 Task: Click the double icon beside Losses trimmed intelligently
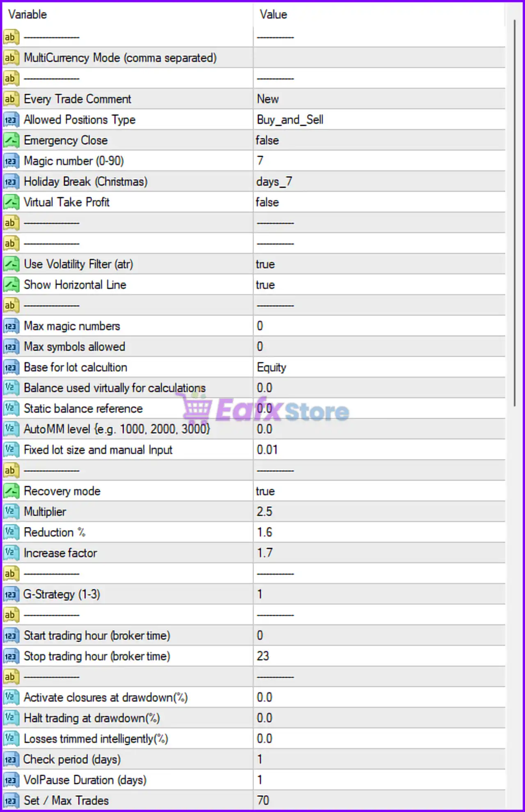coord(11,739)
